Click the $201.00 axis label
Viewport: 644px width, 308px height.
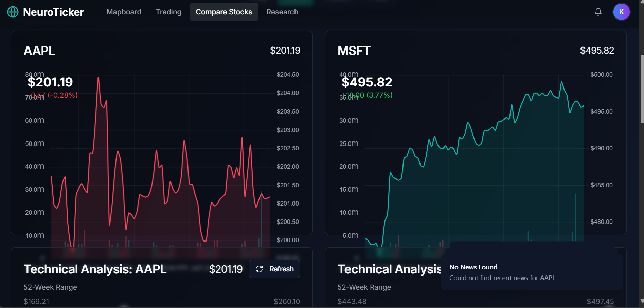tap(288, 204)
